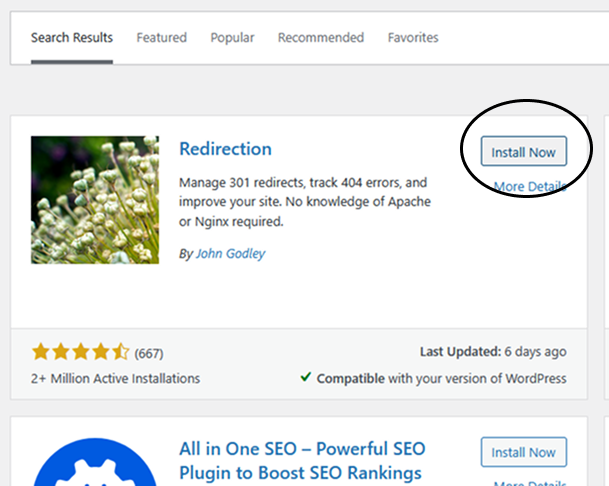Viewport: 609px width, 486px height.
Task: Click the Redirection star rating
Action: (x=80, y=352)
